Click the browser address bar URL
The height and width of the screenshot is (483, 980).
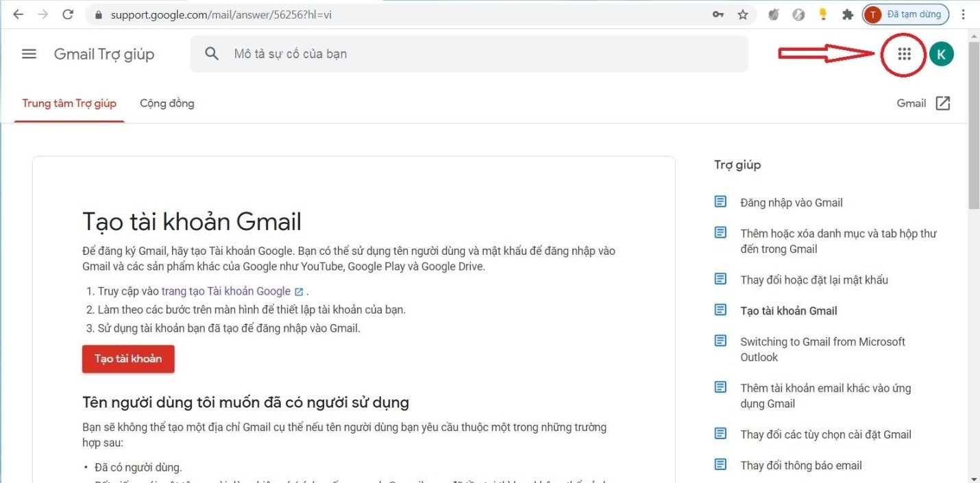pyautogui.click(x=221, y=15)
